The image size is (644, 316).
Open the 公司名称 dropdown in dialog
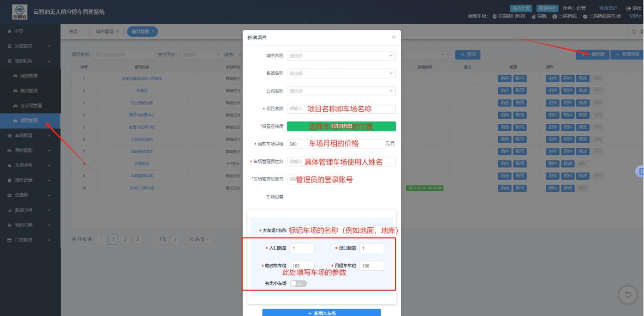click(341, 91)
